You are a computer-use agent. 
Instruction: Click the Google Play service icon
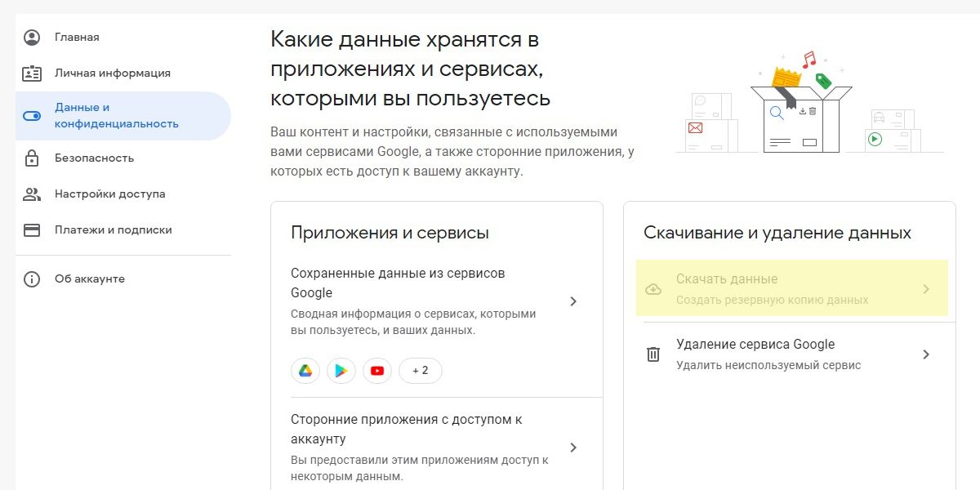click(341, 371)
